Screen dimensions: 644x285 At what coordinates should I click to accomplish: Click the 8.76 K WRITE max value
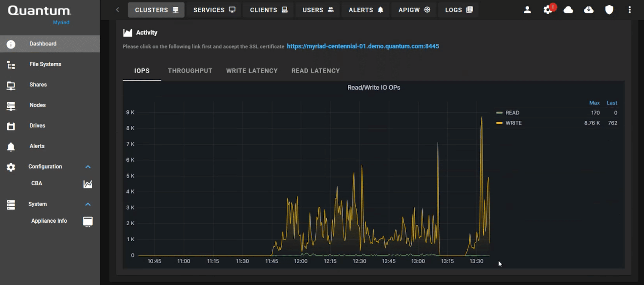click(x=592, y=123)
